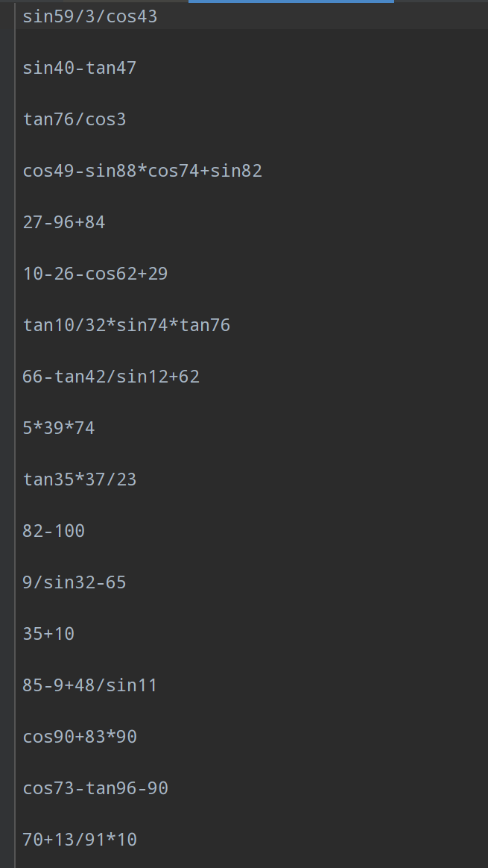This screenshot has width=488, height=868.
Task: Click empty line between 82-100 and 9/sin32-65
Action: (149, 556)
